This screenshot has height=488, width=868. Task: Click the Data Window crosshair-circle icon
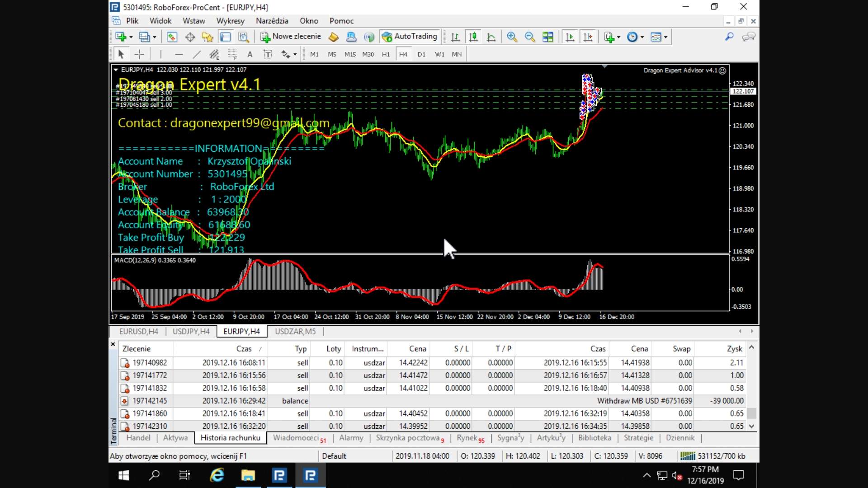(190, 37)
